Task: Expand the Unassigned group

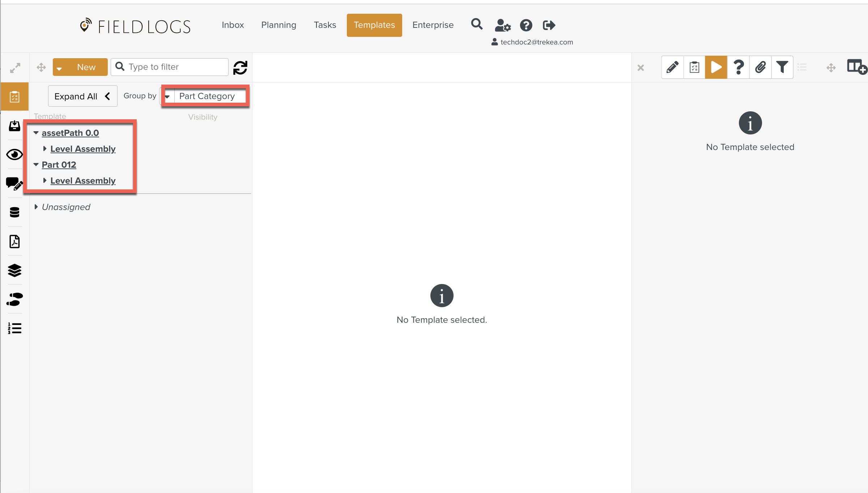Action: click(x=36, y=207)
